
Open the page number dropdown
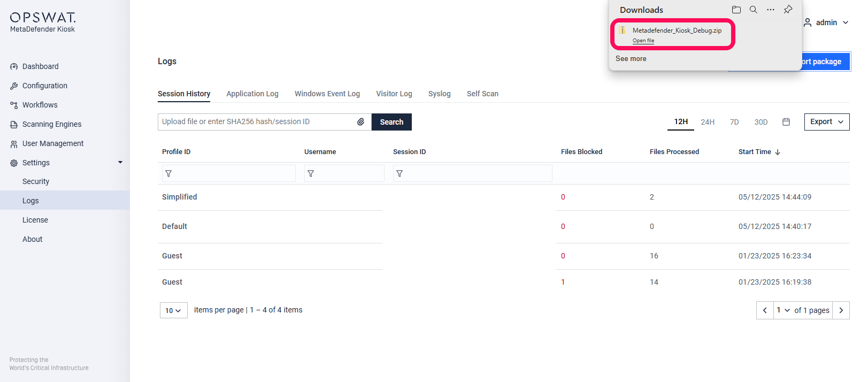(783, 310)
